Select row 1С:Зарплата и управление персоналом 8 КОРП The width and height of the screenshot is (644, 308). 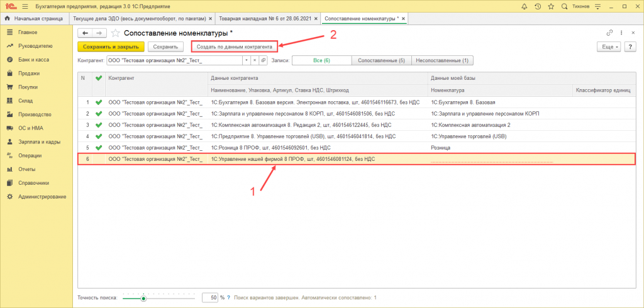357,113
